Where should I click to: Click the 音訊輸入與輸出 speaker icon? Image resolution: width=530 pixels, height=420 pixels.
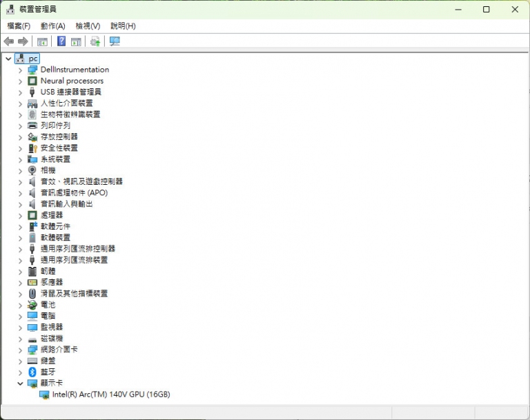click(32, 204)
